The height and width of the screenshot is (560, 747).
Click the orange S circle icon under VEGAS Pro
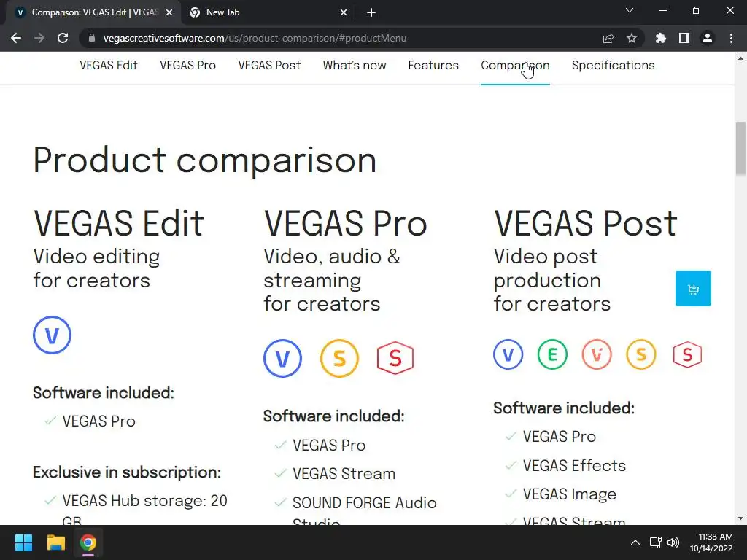click(339, 358)
